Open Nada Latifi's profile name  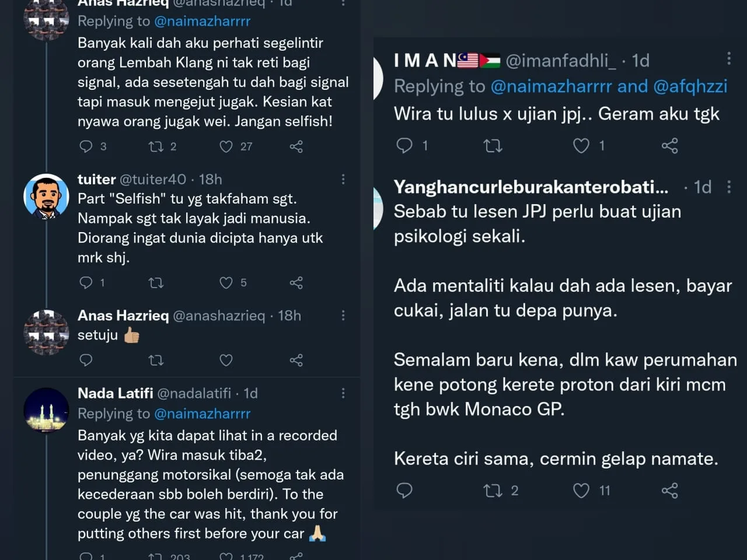(x=116, y=393)
